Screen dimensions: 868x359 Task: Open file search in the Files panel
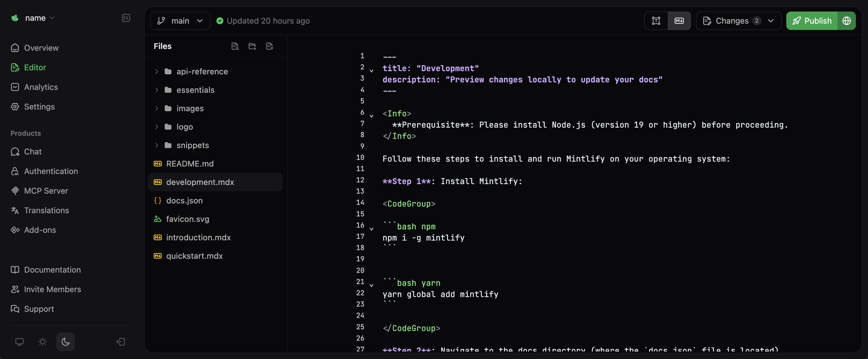pyautogui.click(x=235, y=46)
